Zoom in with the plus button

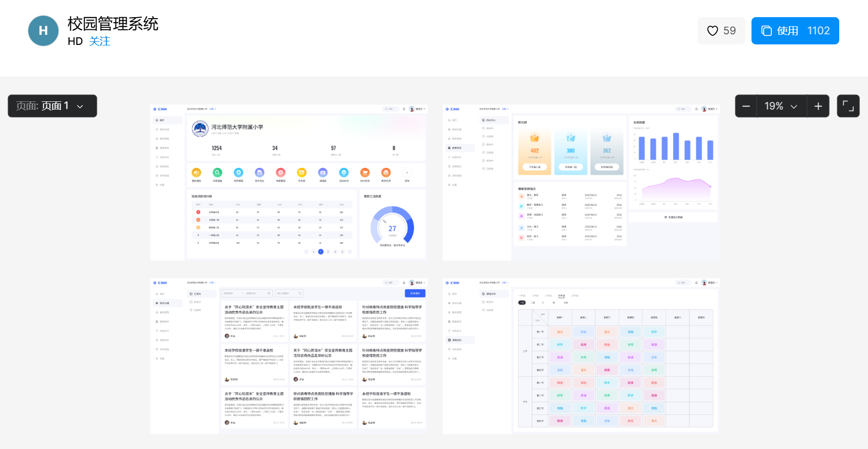click(818, 106)
